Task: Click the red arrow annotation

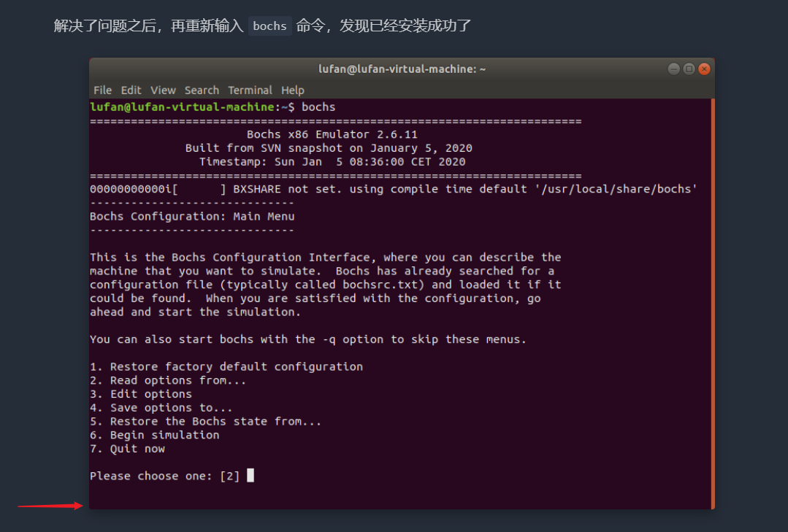Action: click(50, 506)
